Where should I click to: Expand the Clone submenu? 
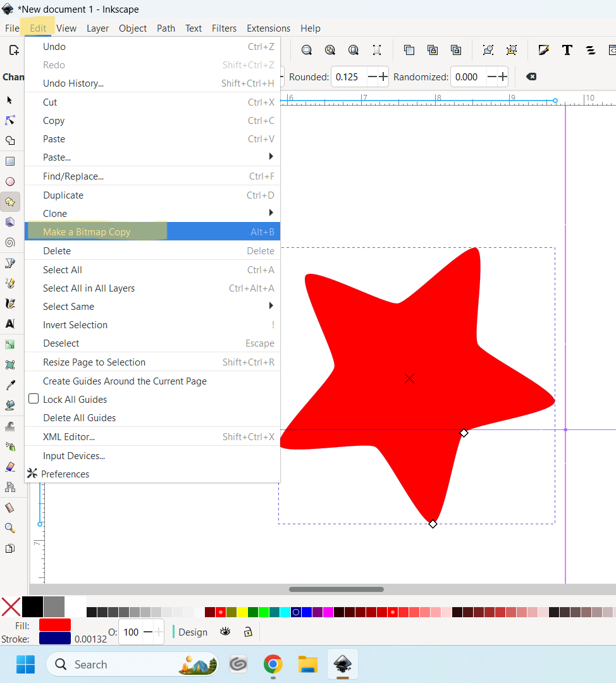(271, 213)
